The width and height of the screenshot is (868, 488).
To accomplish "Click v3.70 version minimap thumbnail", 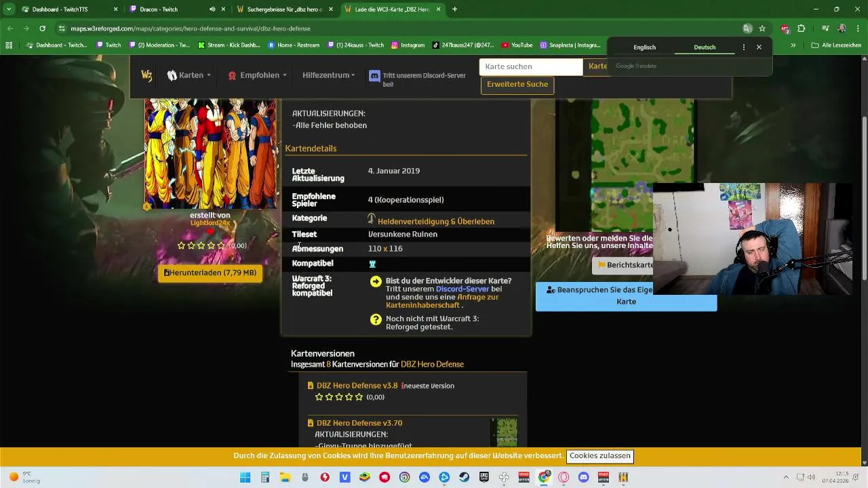I will pos(504,433).
